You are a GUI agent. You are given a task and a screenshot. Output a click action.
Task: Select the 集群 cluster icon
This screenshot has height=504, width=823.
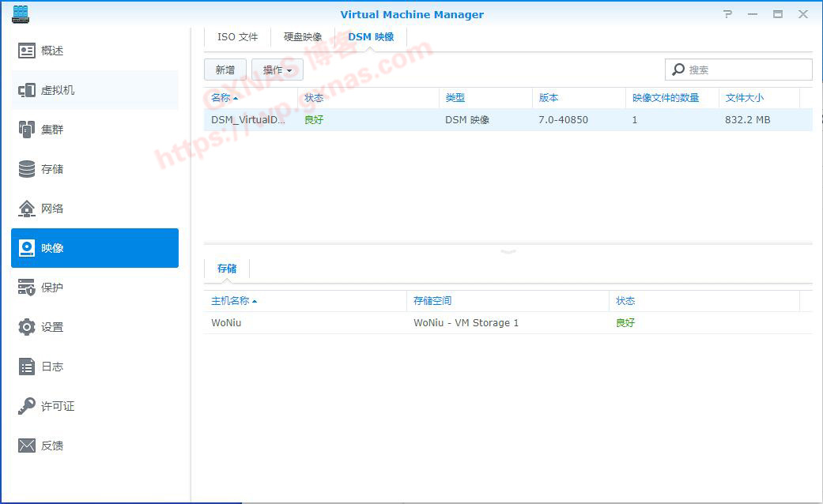click(27, 130)
